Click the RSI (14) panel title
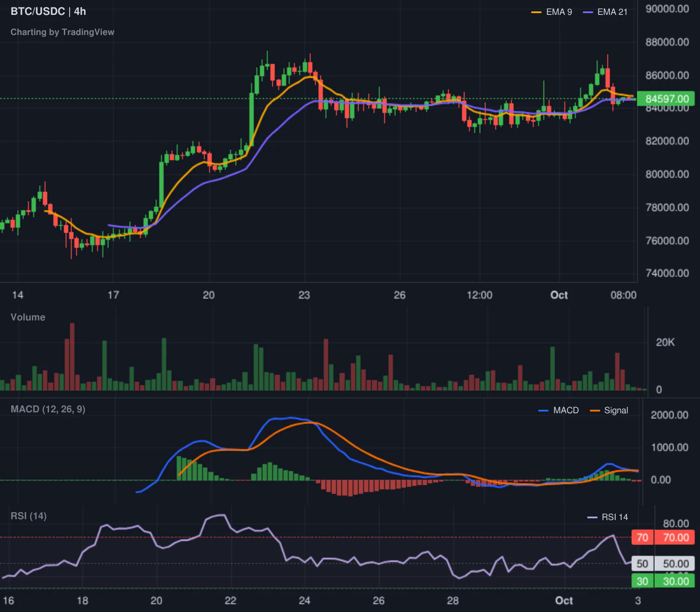 pyautogui.click(x=28, y=516)
